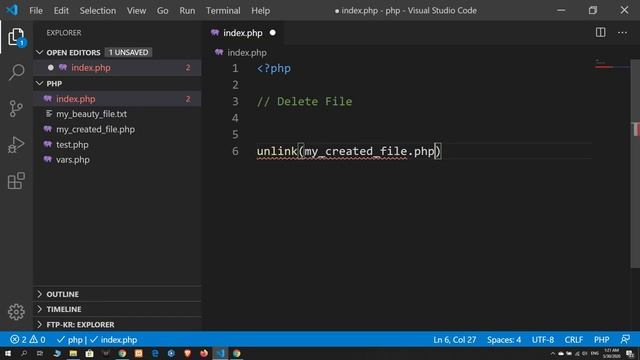
Task: Click the Split Editor Right icon
Action: (600, 33)
